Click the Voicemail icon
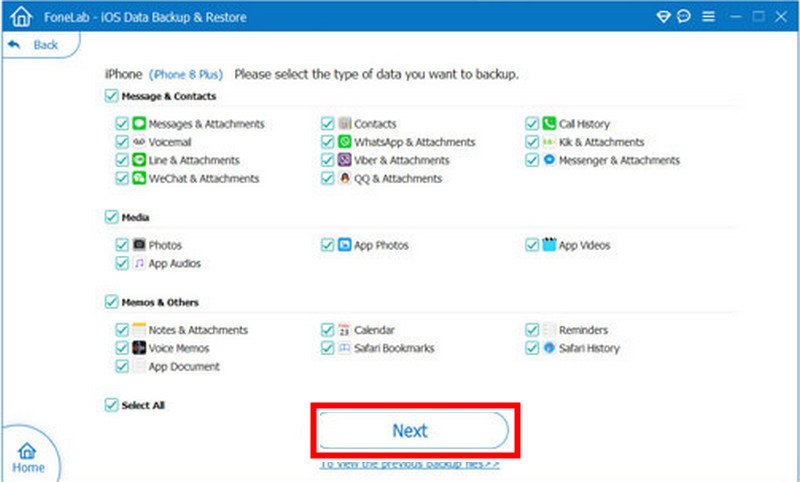The image size is (800, 482). 139,142
